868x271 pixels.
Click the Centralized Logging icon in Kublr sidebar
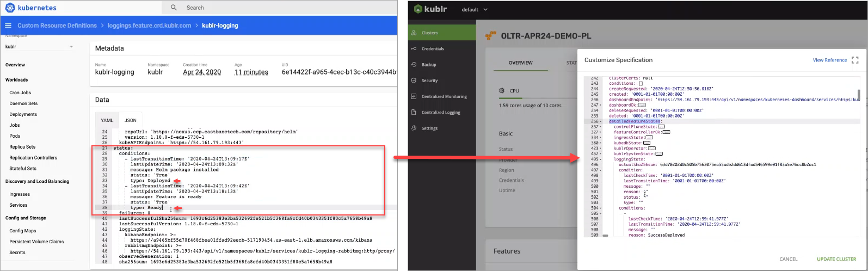414,112
